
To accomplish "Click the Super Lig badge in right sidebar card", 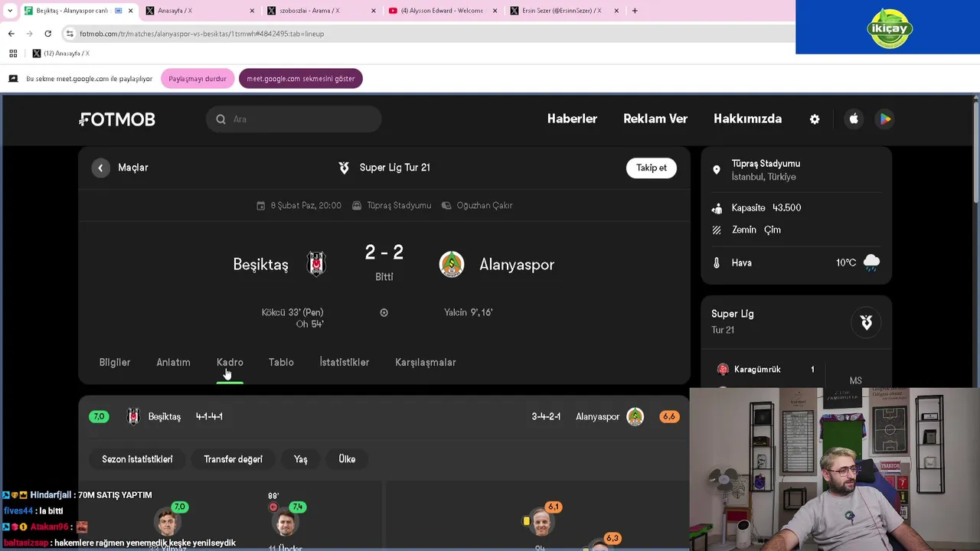I will pyautogui.click(x=866, y=322).
